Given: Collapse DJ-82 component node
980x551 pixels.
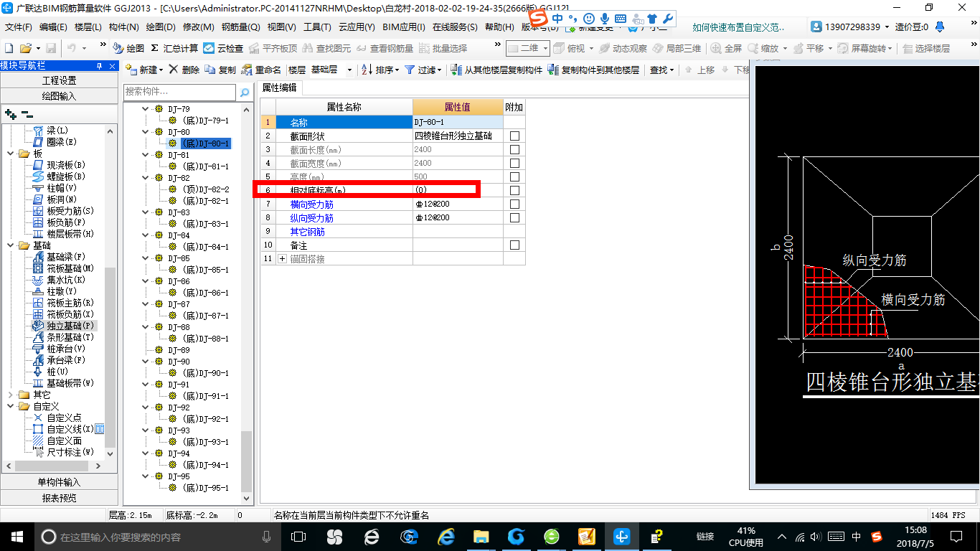Looking at the screenshot, I should click(x=146, y=178).
